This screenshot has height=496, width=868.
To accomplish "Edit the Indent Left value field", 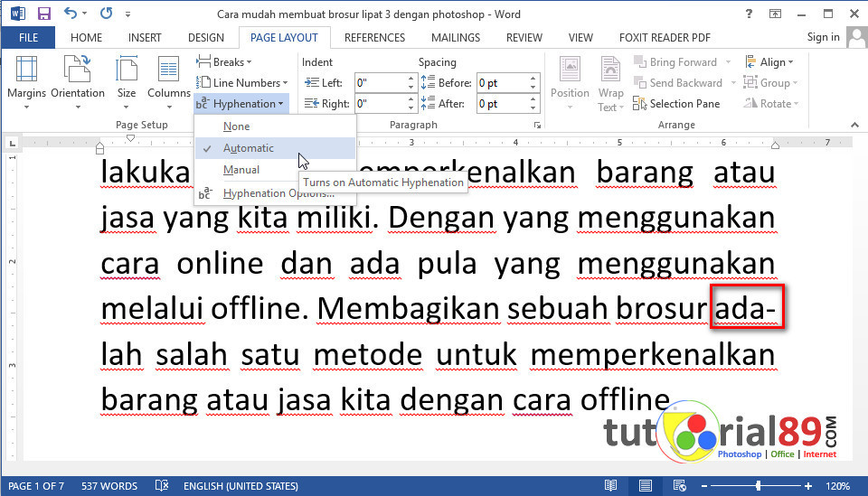I will click(x=380, y=83).
